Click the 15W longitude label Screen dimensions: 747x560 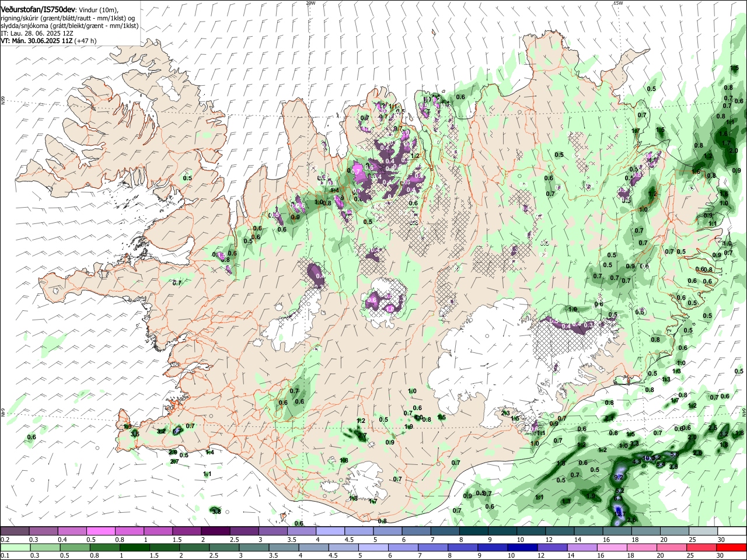(x=617, y=3)
